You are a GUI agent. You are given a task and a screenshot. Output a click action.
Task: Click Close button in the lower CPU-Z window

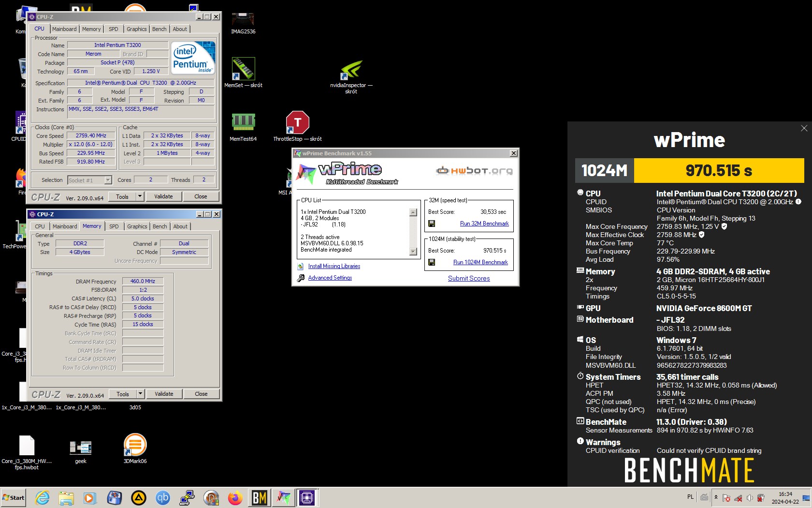click(x=201, y=394)
